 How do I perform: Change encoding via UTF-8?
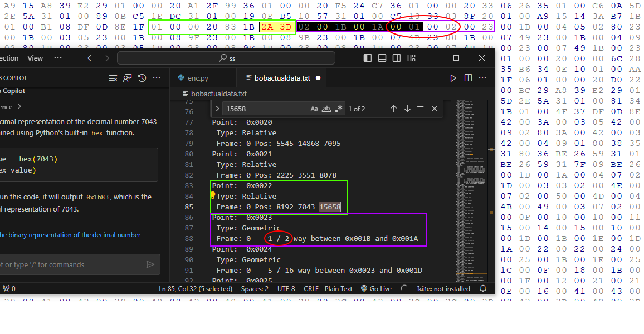tap(286, 289)
